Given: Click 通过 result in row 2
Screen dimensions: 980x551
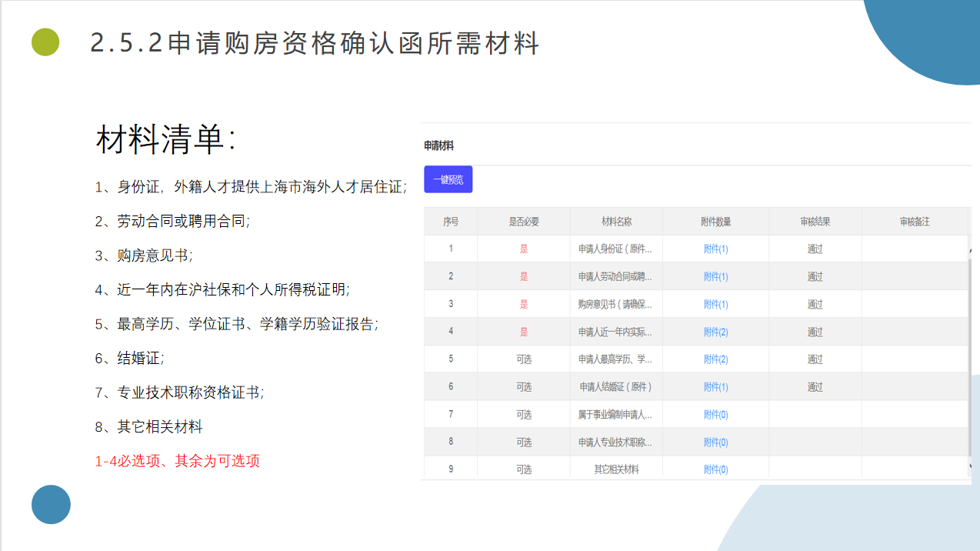Looking at the screenshot, I should point(815,276).
